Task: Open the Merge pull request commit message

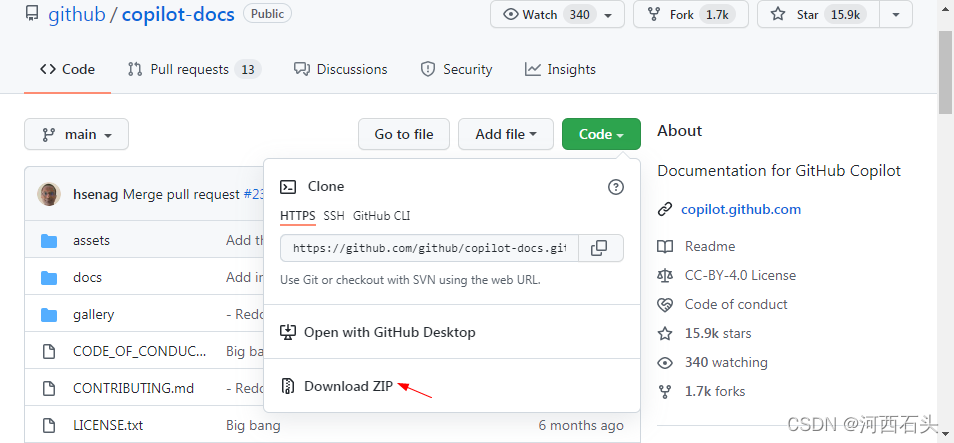Action: coord(181,194)
